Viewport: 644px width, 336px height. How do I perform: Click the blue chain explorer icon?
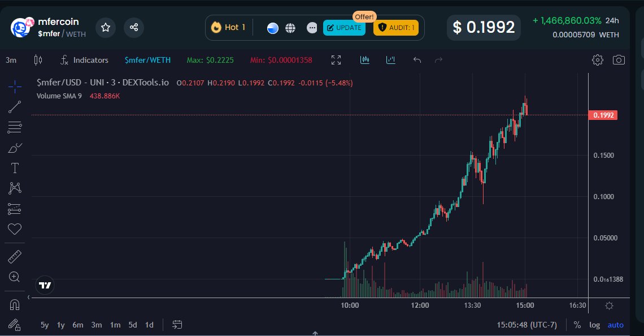coord(273,28)
